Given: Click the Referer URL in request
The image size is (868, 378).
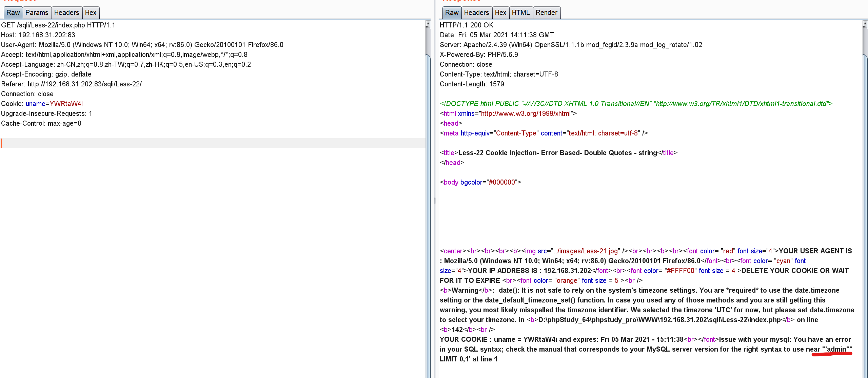Looking at the screenshot, I should (x=84, y=84).
